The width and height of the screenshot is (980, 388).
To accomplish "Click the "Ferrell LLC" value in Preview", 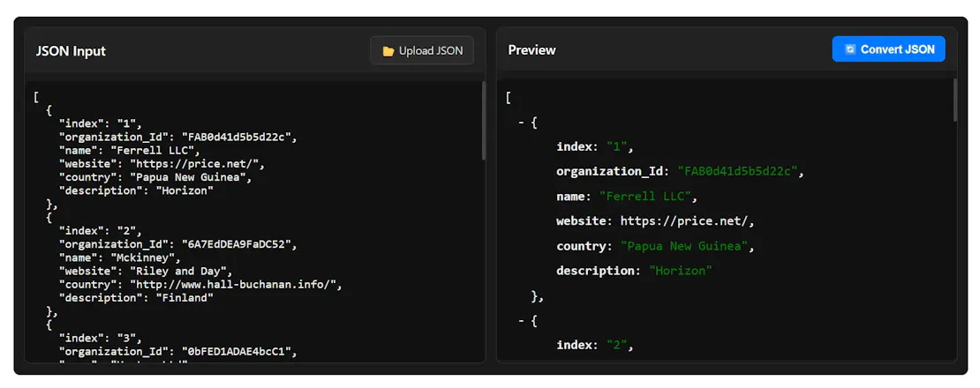I will (x=645, y=197).
